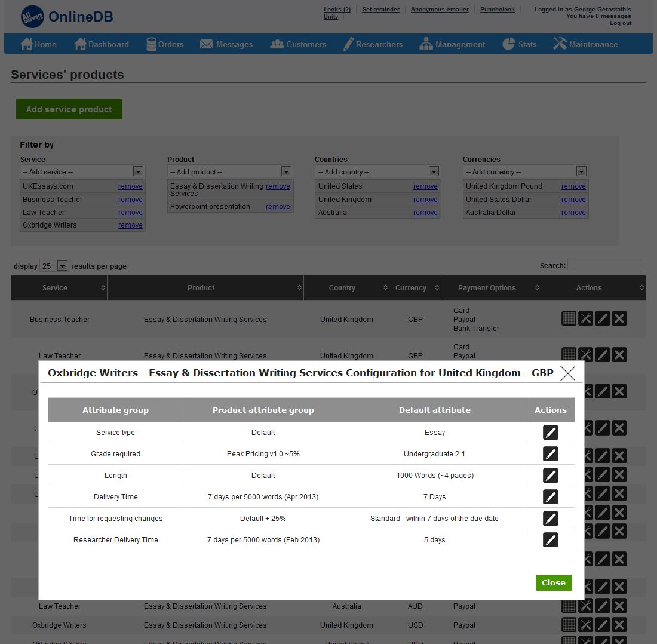Screen dimensions: 657x644
Task: Click the green Close button in the dialog
Action: [x=554, y=583]
